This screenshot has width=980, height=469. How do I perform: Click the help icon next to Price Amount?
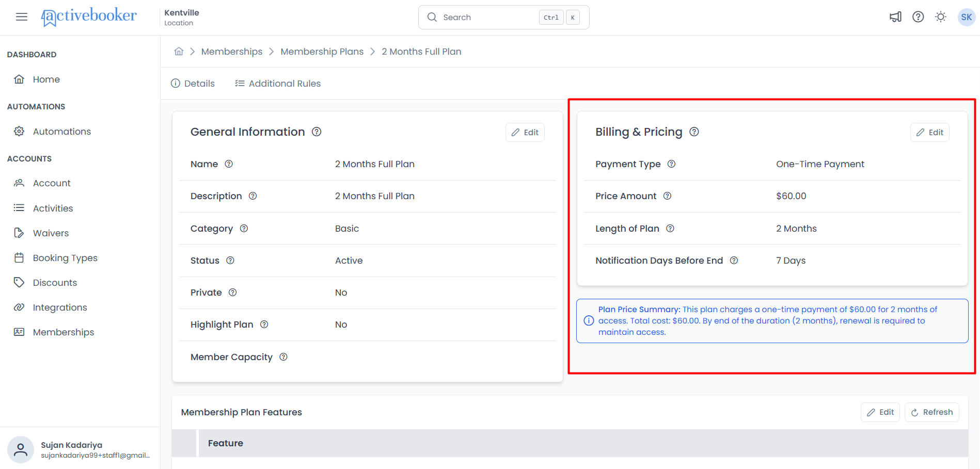(x=668, y=196)
